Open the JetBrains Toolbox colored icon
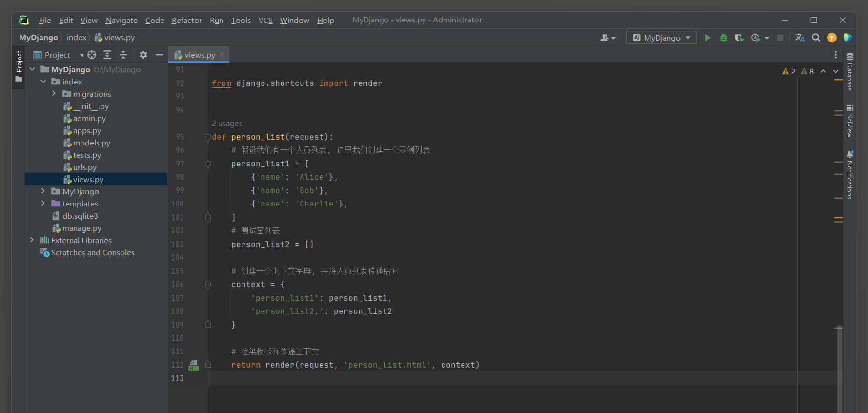The height and width of the screenshot is (413, 868). point(848,38)
